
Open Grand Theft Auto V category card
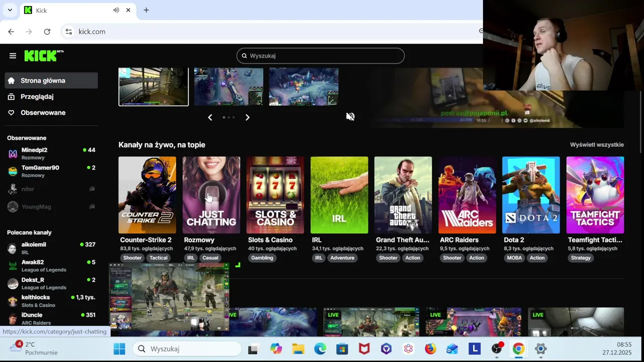(x=403, y=195)
